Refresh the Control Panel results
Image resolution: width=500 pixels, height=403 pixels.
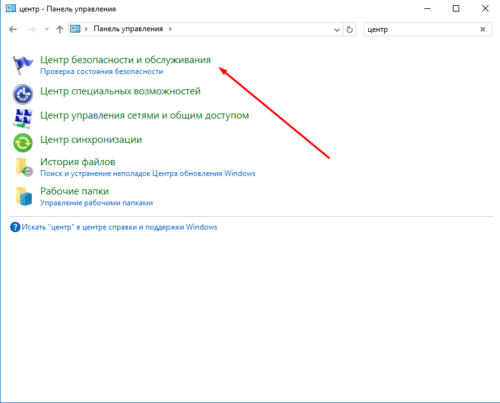(x=349, y=29)
